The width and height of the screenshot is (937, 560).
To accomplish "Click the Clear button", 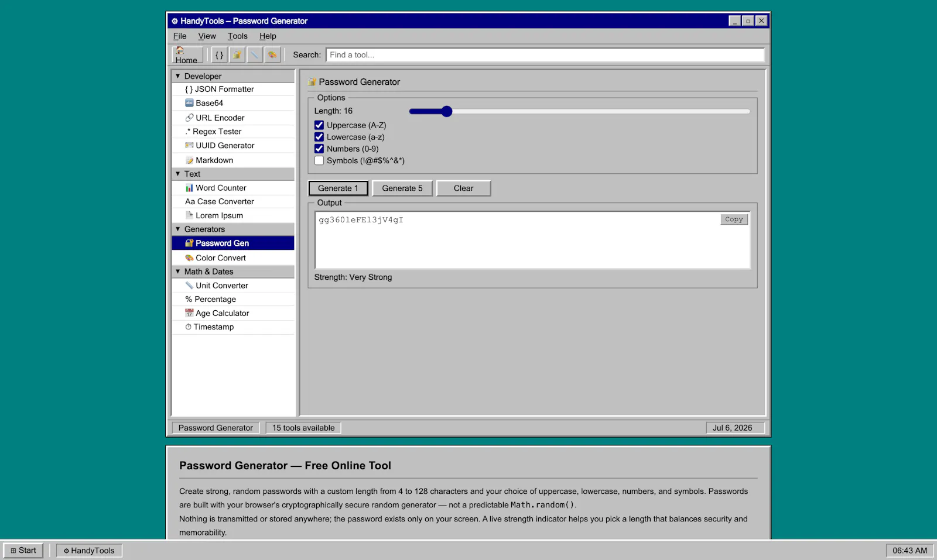I will [464, 188].
